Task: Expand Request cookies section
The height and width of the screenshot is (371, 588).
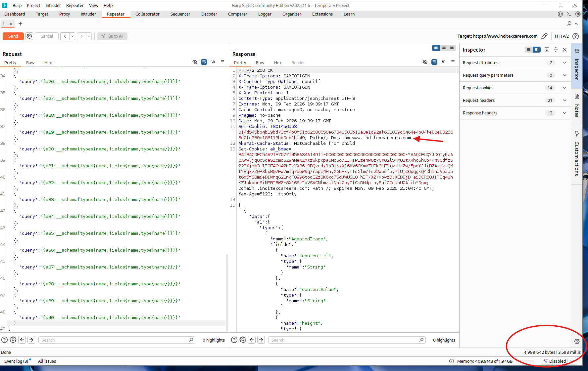Action: (x=564, y=88)
